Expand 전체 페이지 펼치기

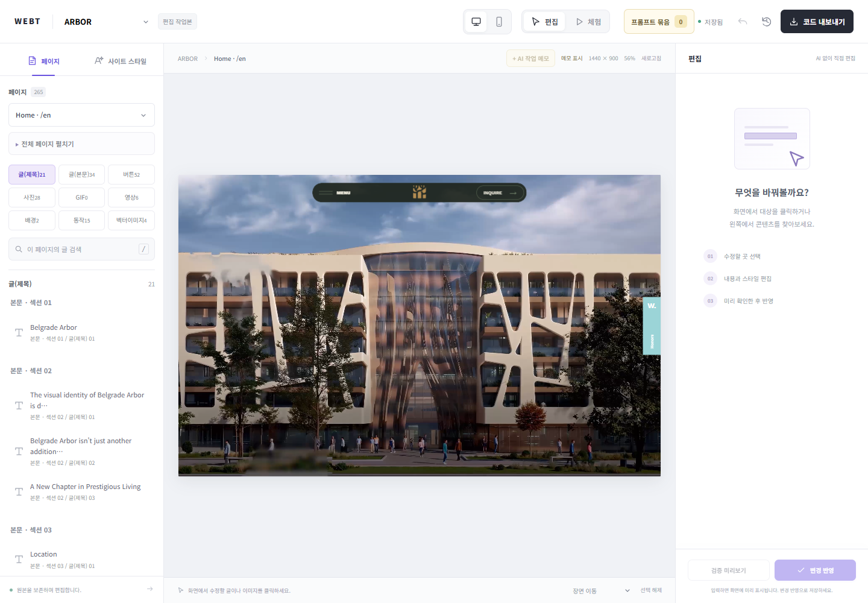[81, 144]
